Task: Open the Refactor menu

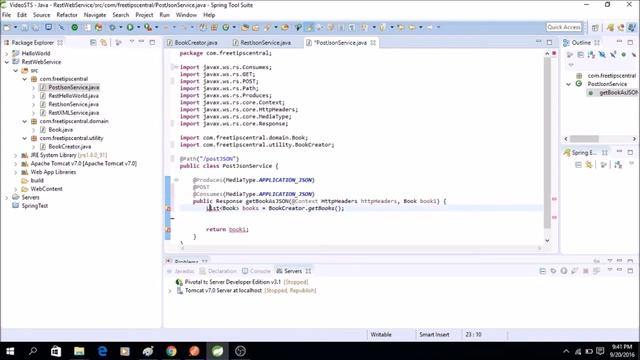Action: pyautogui.click(x=67, y=15)
